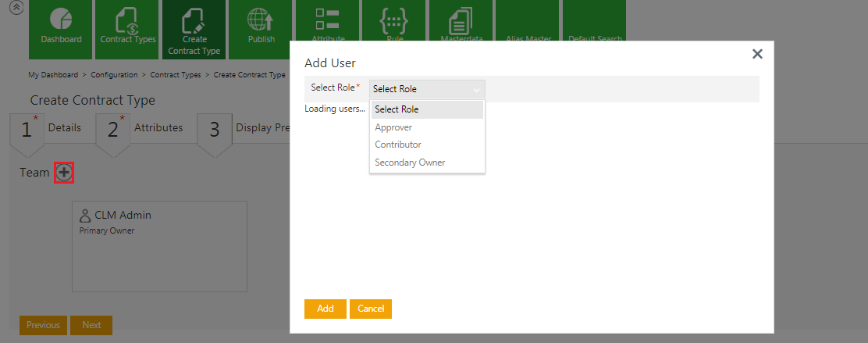This screenshot has width=868, height=343.
Task: Close the Add User dialog
Action: (x=757, y=54)
